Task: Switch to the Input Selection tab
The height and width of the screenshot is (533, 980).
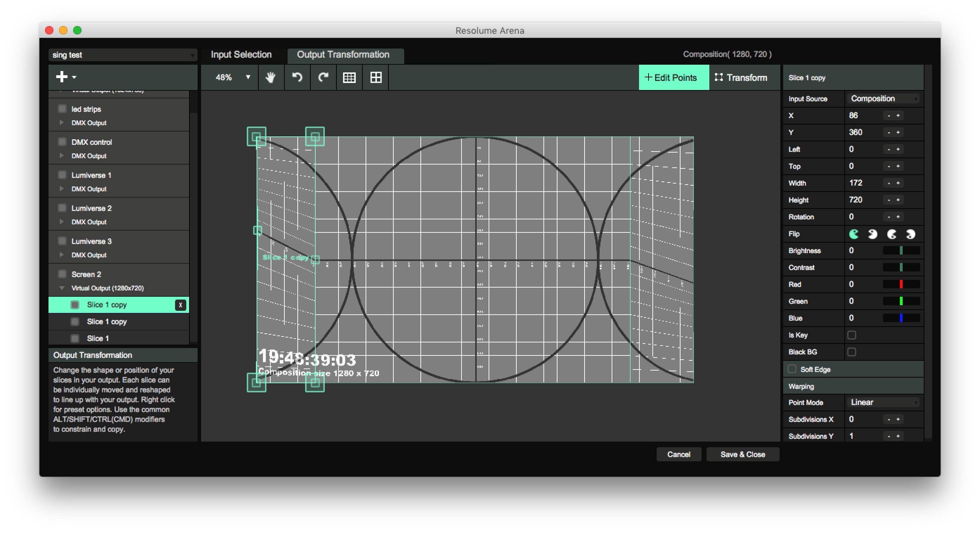Action: click(241, 55)
